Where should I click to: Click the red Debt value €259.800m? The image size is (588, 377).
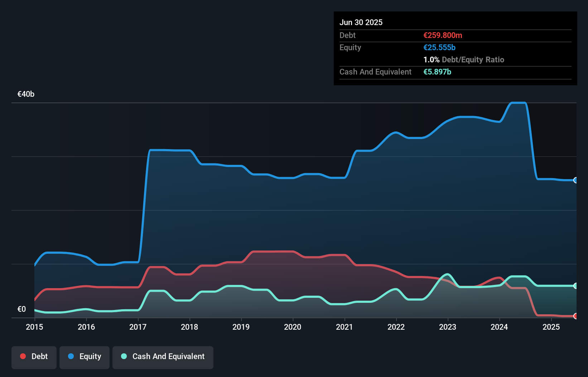(443, 35)
